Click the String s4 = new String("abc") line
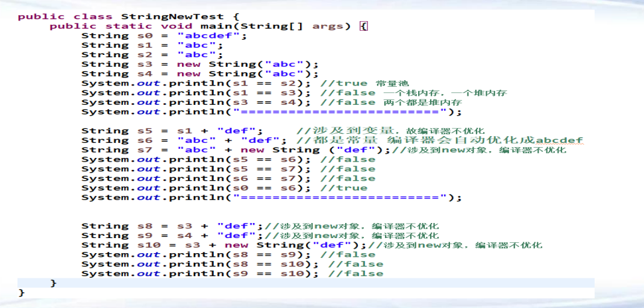644x308 pixels. tap(200, 74)
